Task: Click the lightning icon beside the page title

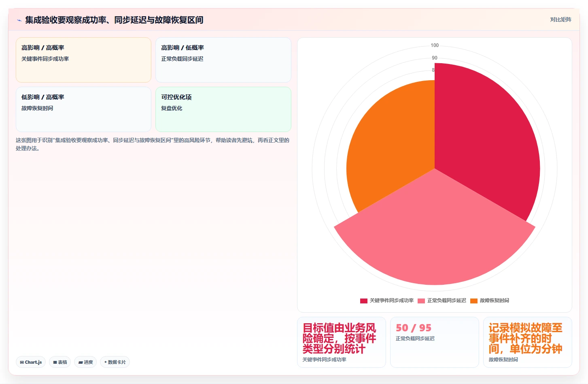Action: pos(19,20)
